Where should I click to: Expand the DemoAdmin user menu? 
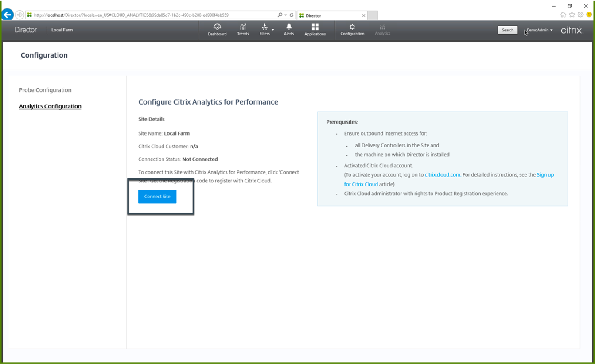coord(540,30)
